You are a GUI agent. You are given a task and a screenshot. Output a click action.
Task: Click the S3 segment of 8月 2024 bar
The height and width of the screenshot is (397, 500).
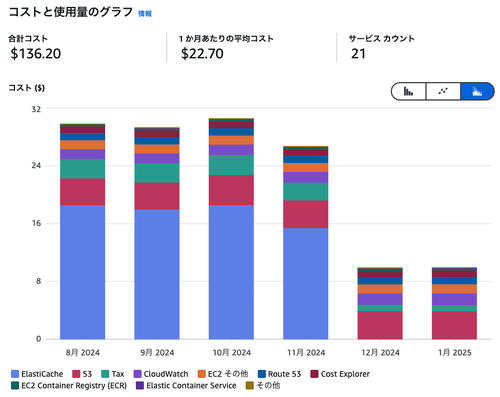[82, 192]
